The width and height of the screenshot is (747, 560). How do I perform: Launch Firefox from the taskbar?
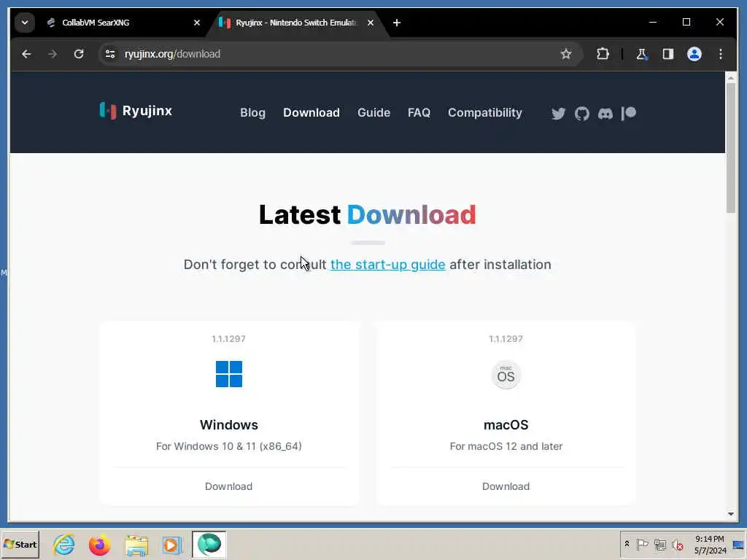pos(99,545)
